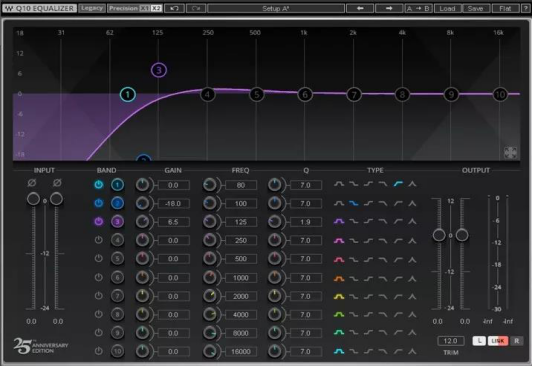Select the high-shelf type for band 5
The height and width of the screenshot is (366, 533).
368,260
